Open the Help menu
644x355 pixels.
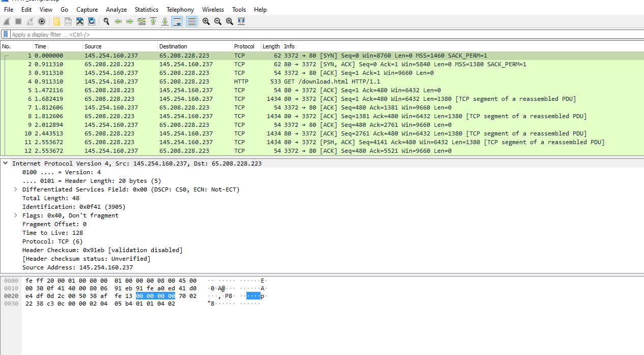[260, 10]
